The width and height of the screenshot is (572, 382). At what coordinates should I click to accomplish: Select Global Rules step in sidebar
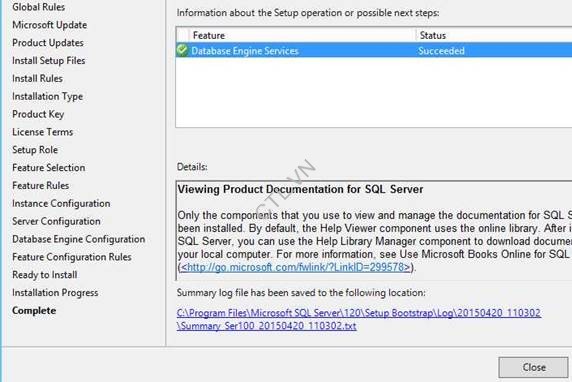tap(39, 7)
